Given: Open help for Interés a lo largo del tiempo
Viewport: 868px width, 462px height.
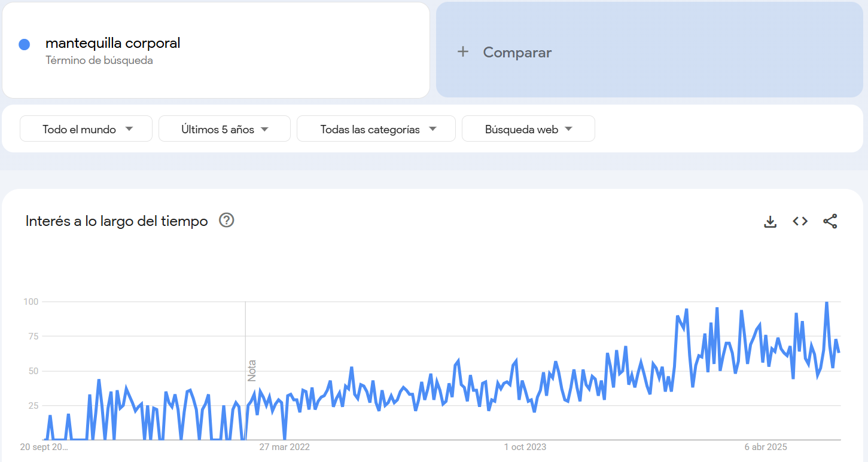Looking at the screenshot, I should tap(226, 221).
